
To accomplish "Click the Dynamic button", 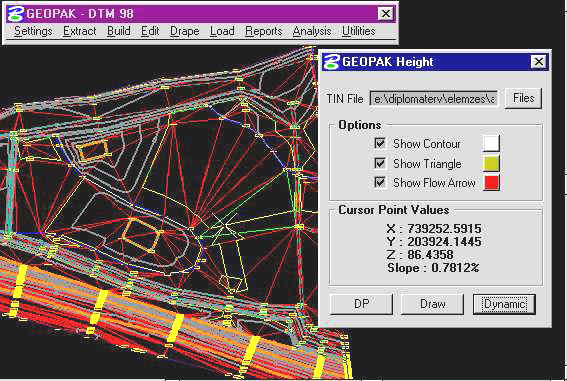I will pyautogui.click(x=504, y=304).
